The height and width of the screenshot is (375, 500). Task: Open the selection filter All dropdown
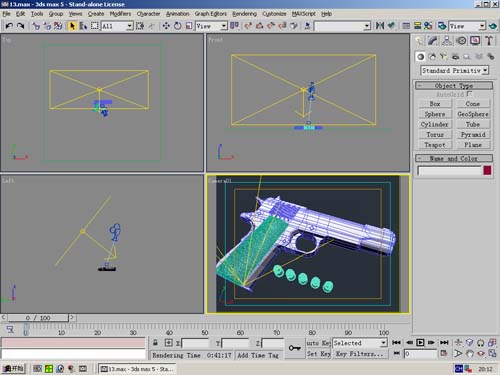tap(117, 26)
